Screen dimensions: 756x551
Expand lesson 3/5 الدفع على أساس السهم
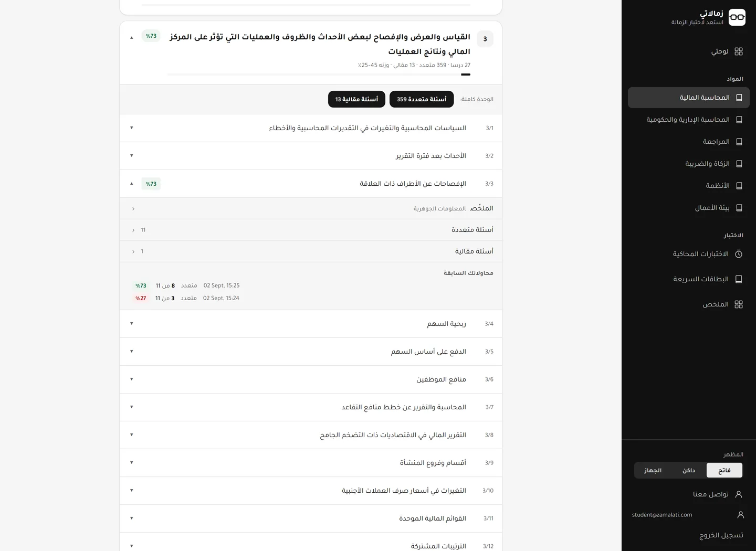[x=311, y=352]
